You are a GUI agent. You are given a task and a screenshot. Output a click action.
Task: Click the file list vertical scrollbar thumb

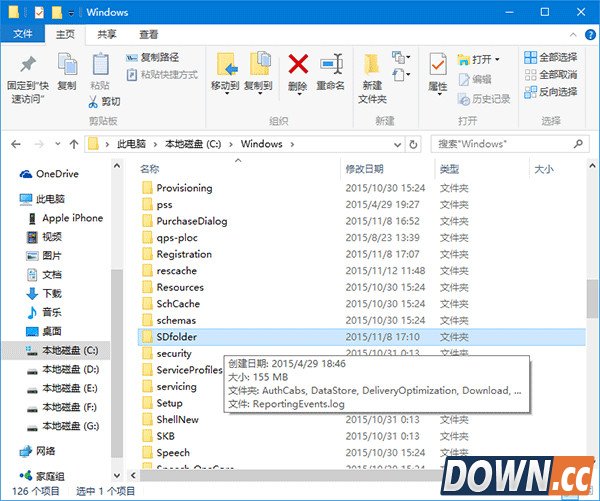[x=592, y=299]
